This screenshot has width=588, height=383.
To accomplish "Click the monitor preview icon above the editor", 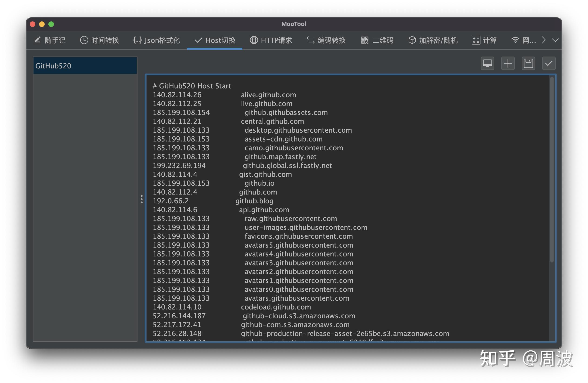I will tap(487, 63).
